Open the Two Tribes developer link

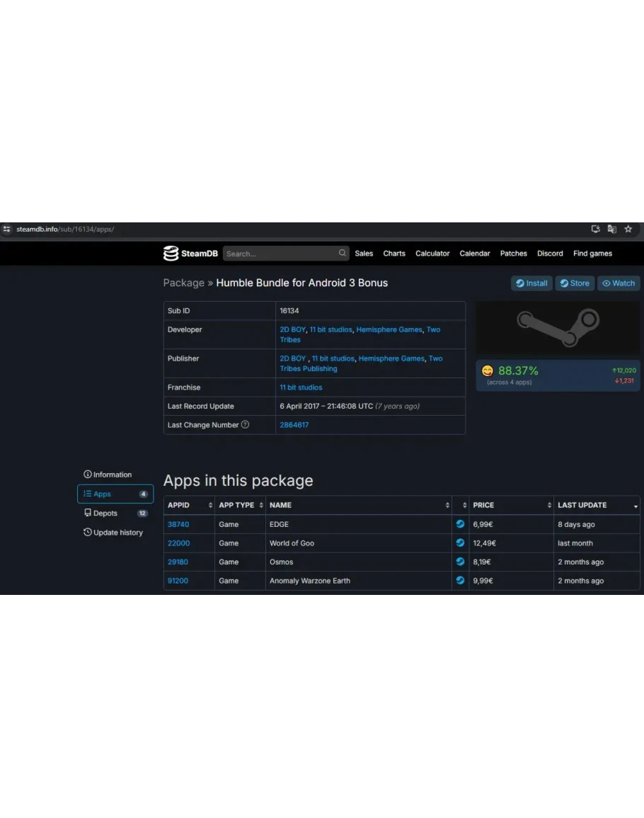pyautogui.click(x=433, y=330)
